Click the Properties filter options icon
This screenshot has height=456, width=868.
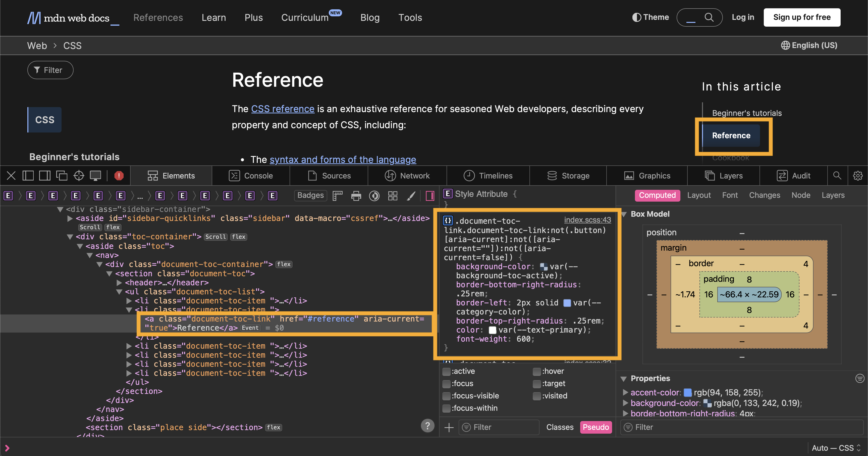tap(860, 378)
